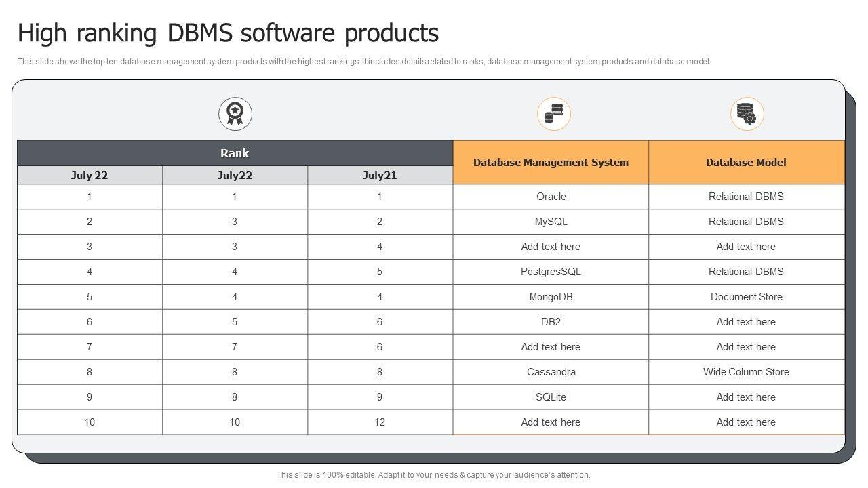The image size is (868, 488).
Task: Click the 'July22' column header
Action: [235, 175]
